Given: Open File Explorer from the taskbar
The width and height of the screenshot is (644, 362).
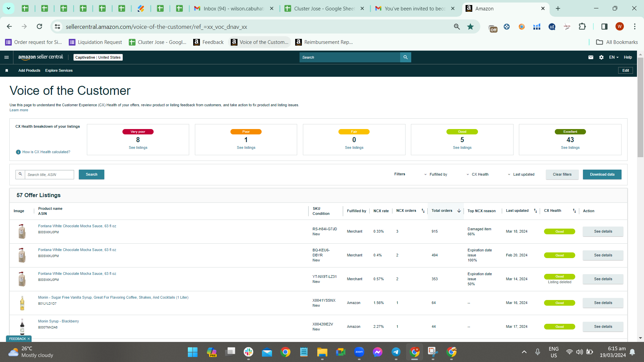Looking at the screenshot, I should (x=322, y=352).
